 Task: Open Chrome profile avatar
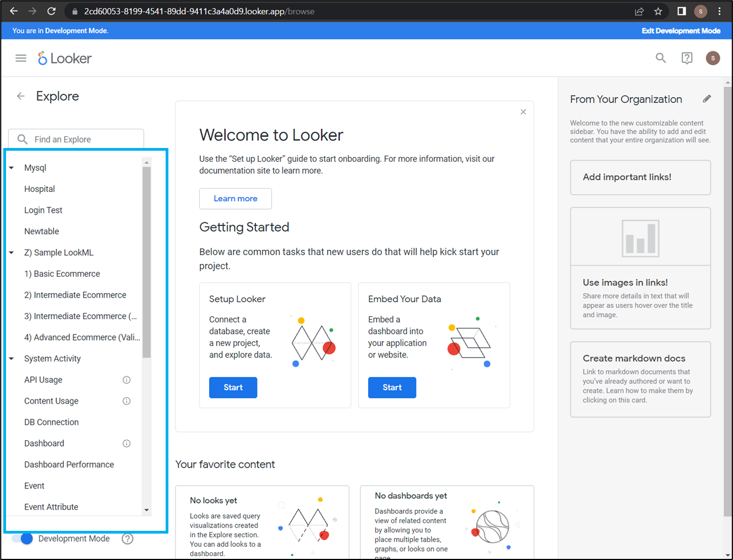[701, 11]
